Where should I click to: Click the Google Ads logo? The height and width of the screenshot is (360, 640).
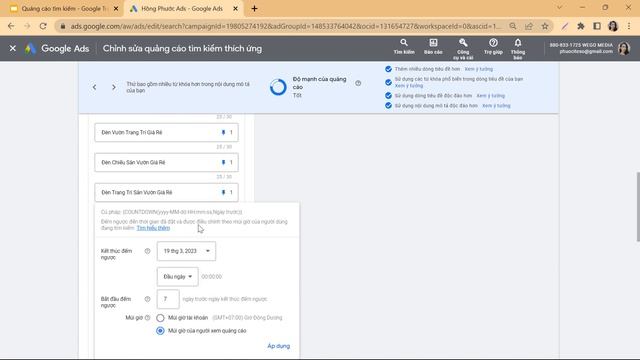[x=57, y=48]
